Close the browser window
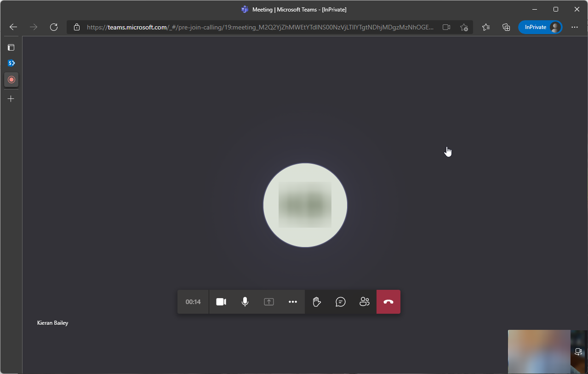588x374 pixels. click(x=577, y=9)
